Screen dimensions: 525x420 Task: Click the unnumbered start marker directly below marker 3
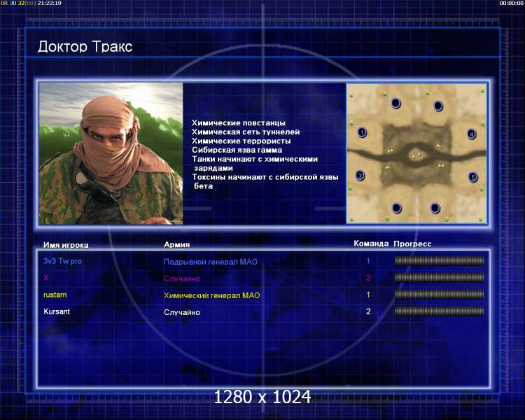point(397,208)
